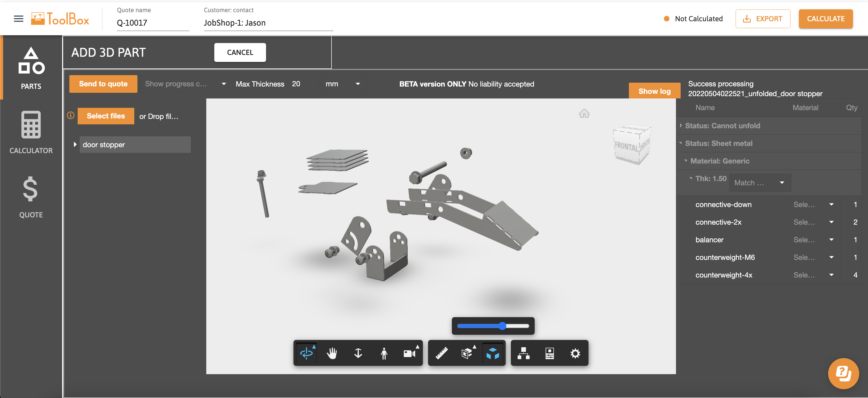
Task: Click the Measure ruler tool
Action: [442, 353]
